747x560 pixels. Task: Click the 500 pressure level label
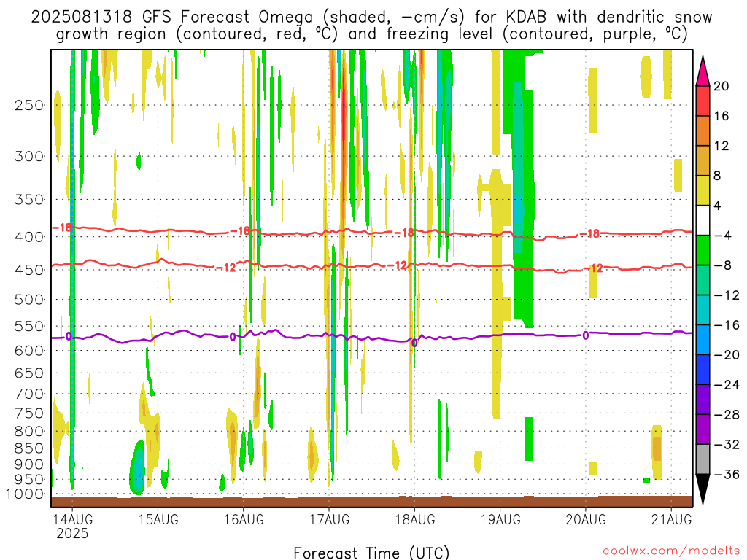(29, 300)
